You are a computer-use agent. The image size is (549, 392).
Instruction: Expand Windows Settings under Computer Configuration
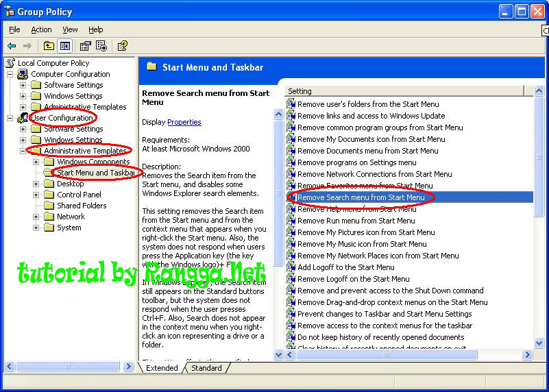[x=23, y=96]
